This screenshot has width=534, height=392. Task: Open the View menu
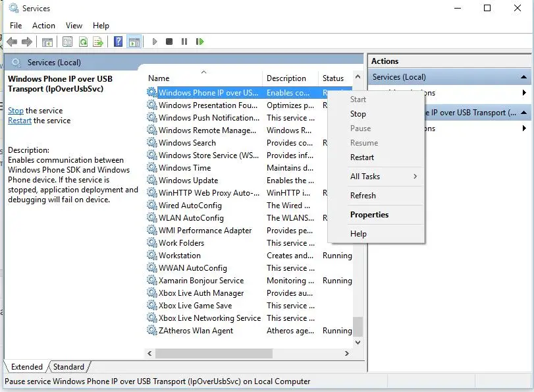[74, 26]
